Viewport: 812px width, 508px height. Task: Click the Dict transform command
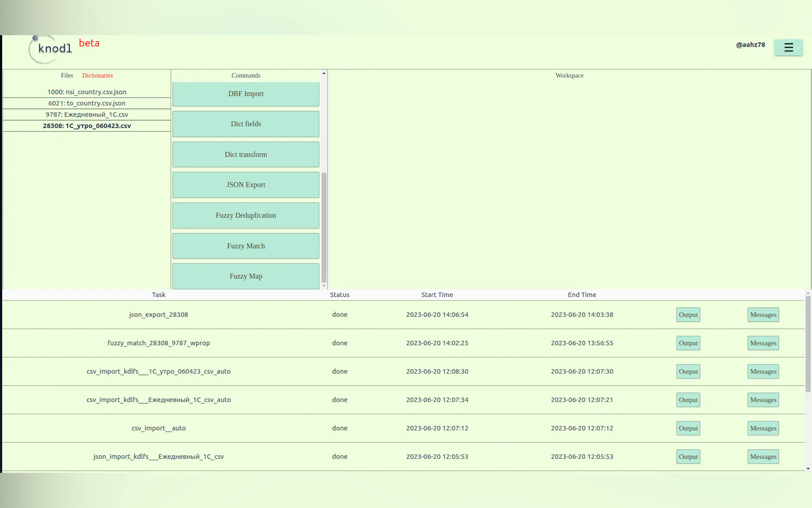246,154
